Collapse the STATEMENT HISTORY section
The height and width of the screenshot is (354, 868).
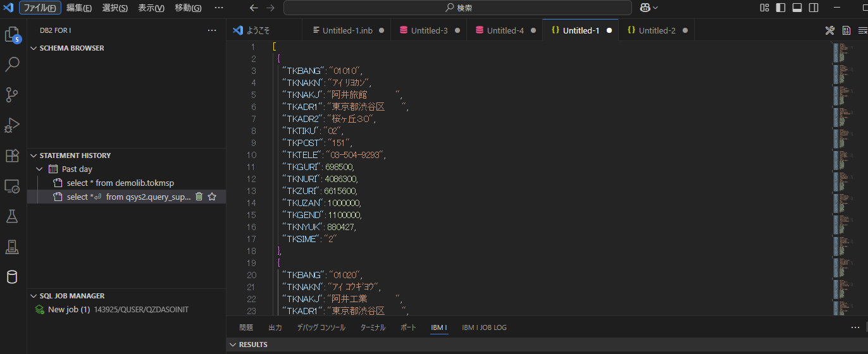tap(34, 156)
